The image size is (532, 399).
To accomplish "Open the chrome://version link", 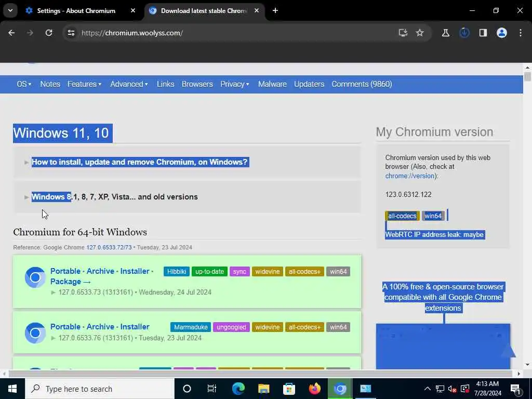I will (x=410, y=176).
